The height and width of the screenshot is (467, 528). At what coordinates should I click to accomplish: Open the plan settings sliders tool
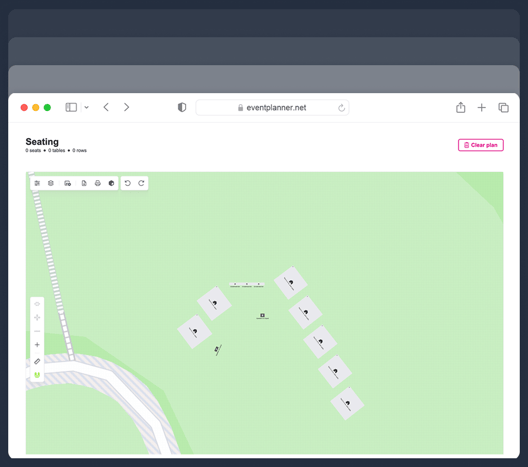pyautogui.click(x=37, y=183)
